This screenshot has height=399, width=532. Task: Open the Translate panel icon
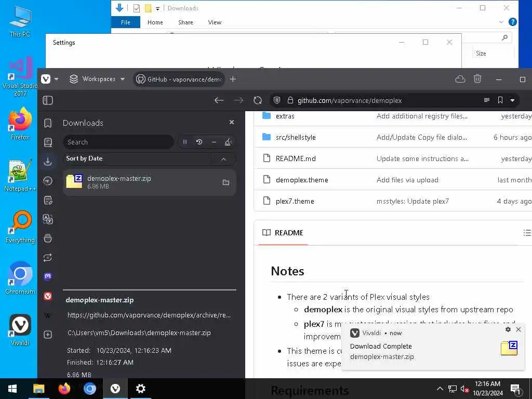48,219
